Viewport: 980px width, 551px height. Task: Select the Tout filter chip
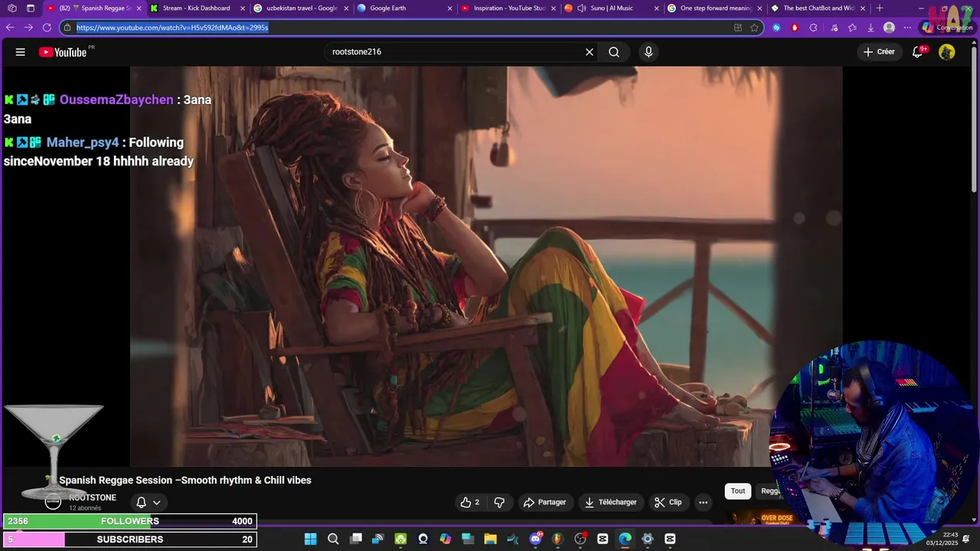coord(738,491)
